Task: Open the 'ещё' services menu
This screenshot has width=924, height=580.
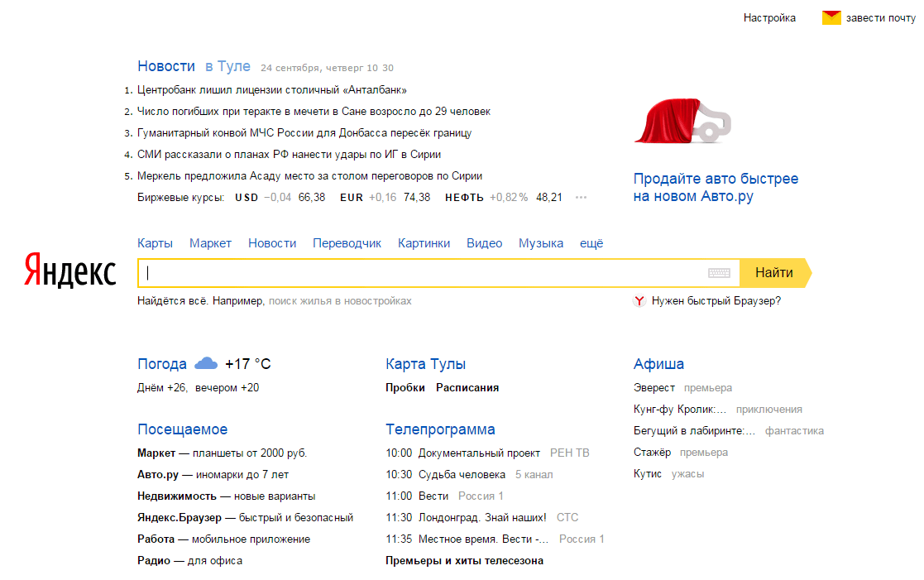Action: [591, 243]
